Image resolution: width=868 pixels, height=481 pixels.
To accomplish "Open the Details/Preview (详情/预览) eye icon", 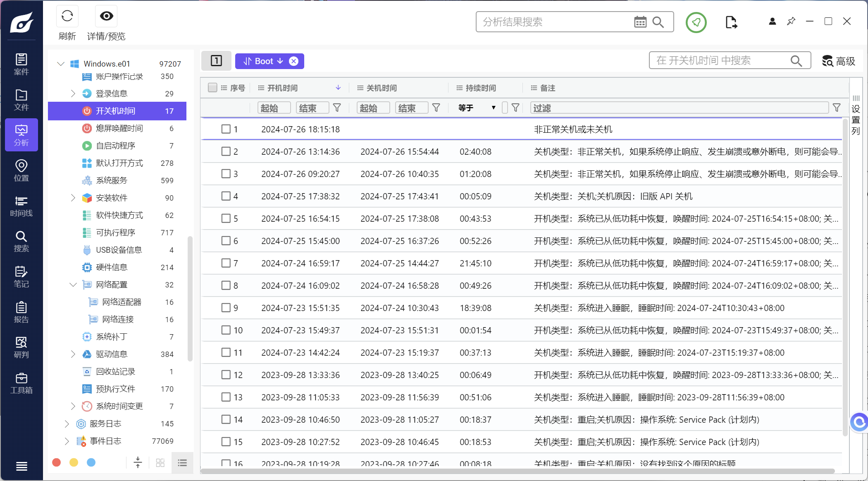I will [x=106, y=16].
